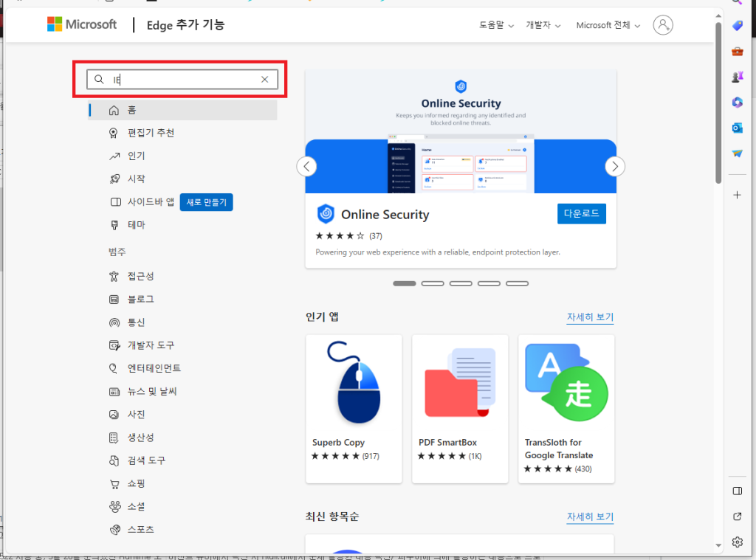
Task: Click the plus icon to customize sidebar
Action: pyautogui.click(x=738, y=196)
